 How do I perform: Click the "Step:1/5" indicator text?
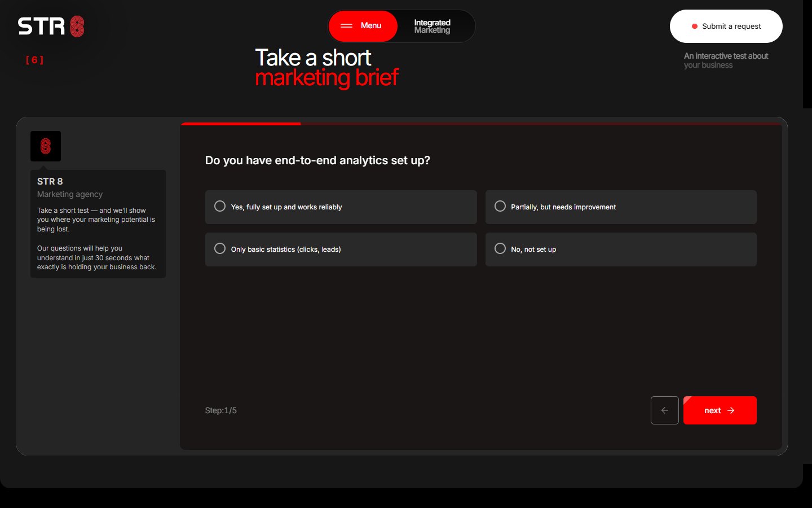pos(221,410)
